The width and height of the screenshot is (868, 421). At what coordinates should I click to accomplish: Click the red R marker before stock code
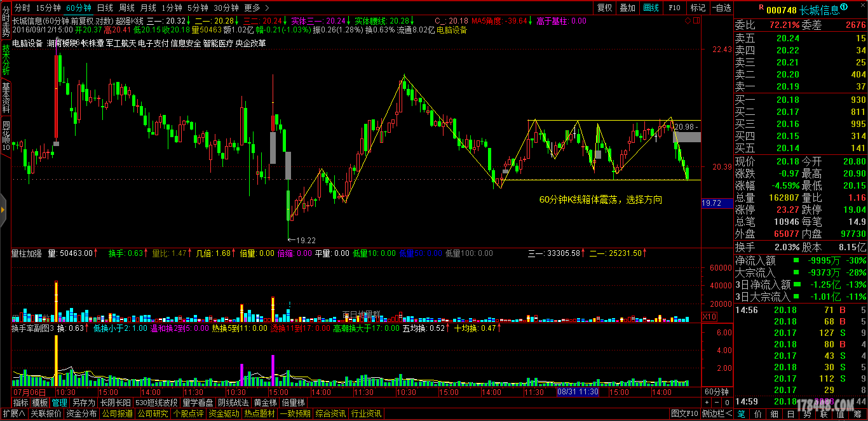[x=761, y=8]
